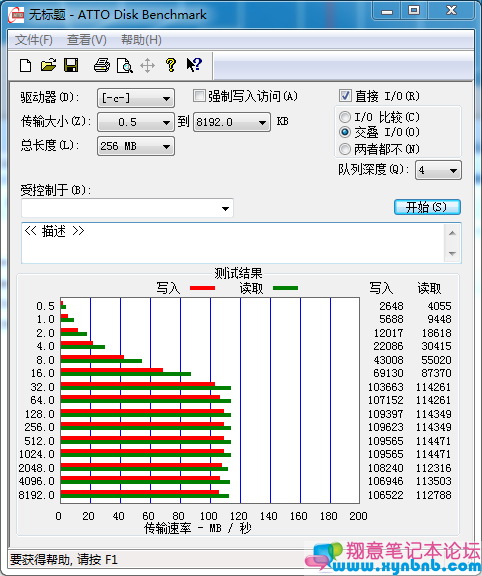This screenshot has height=576, width=482.
Task: Click inside the 描述 description text box
Action: pyautogui.click(x=233, y=243)
